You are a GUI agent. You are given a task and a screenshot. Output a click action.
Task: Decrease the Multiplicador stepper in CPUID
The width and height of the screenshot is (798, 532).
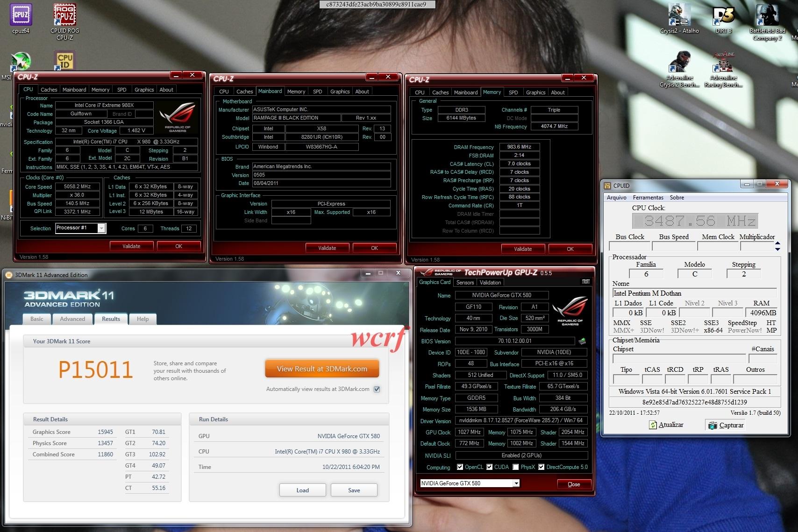pyautogui.click(x=777, y=249)
